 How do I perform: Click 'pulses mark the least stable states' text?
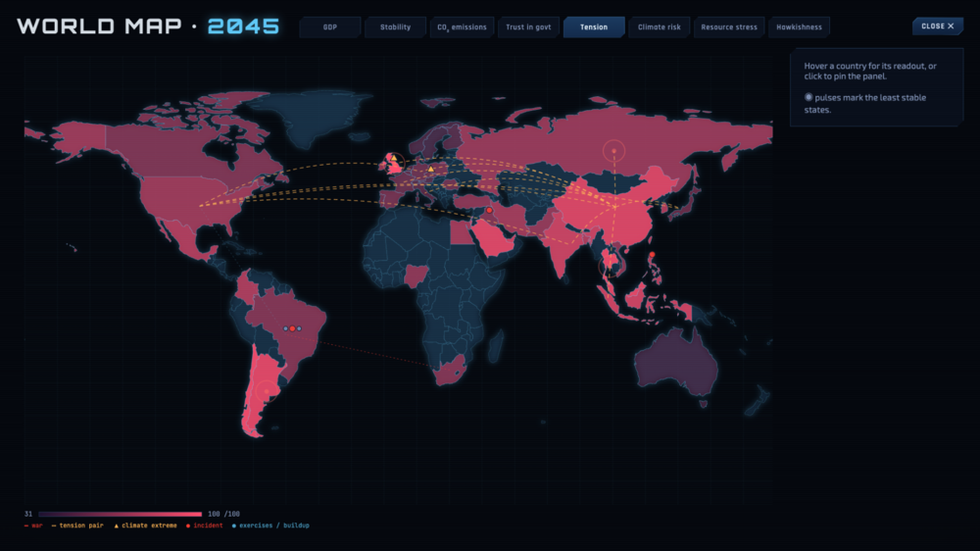point(865,103)
